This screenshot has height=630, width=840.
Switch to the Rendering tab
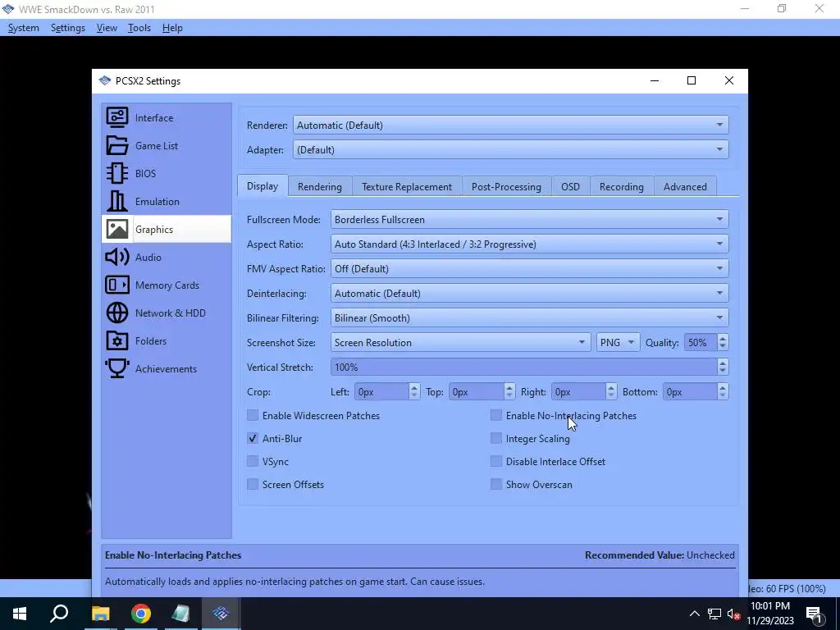point(320,186)
